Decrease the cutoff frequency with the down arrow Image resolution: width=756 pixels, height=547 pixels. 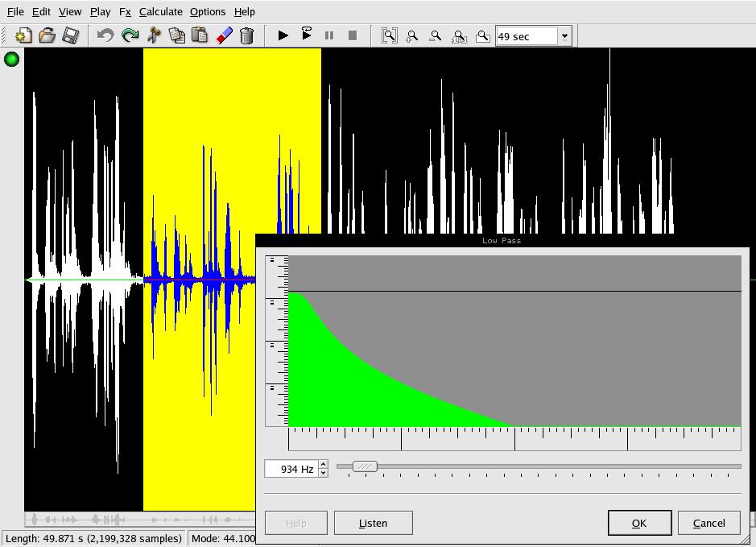(x=323, y=473)
